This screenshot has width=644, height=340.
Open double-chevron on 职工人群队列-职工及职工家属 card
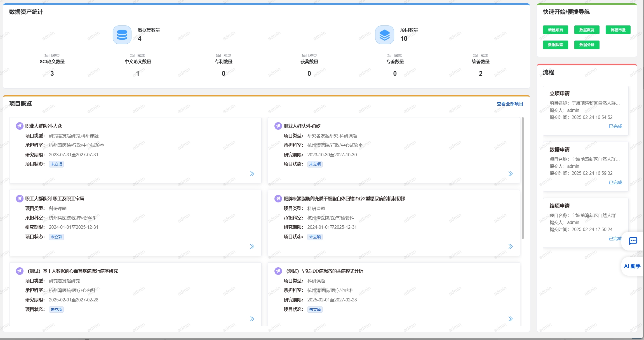252,246
